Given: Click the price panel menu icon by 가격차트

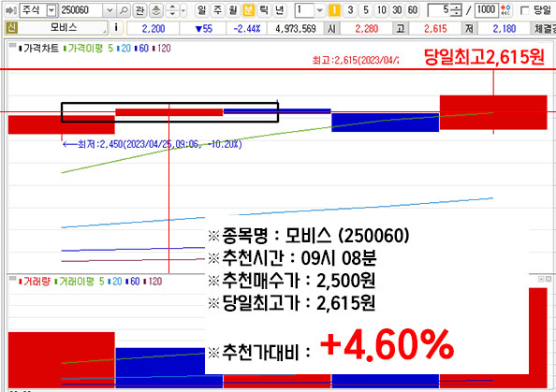Looking at the screenshot, I should click(x=12, y=45).
